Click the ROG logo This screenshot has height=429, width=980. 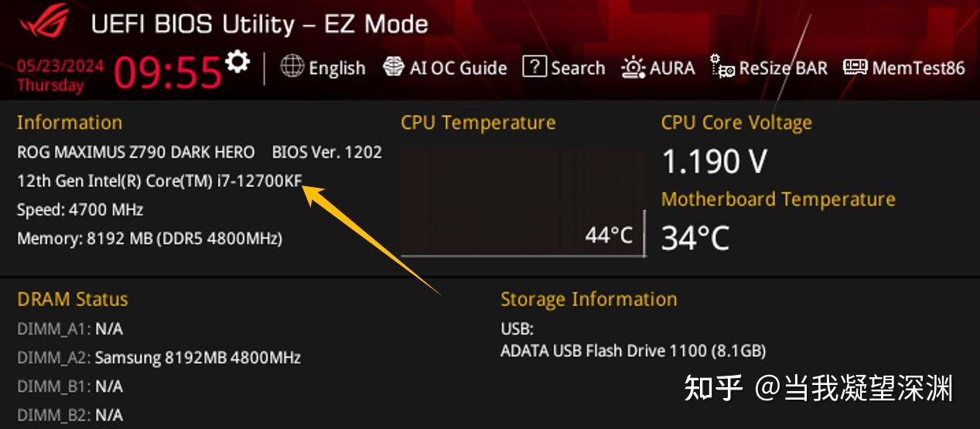click(43, 22)
